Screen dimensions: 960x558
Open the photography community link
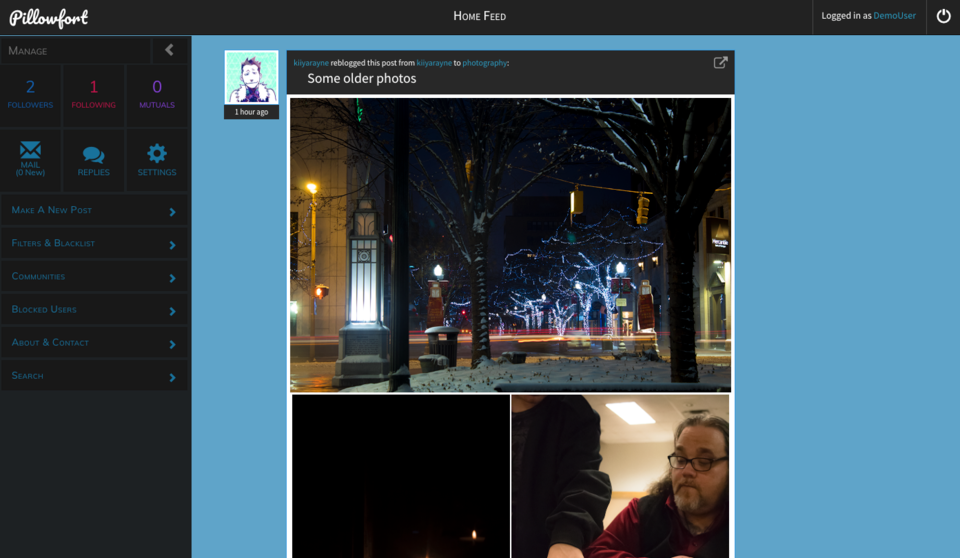pos(484,63)
